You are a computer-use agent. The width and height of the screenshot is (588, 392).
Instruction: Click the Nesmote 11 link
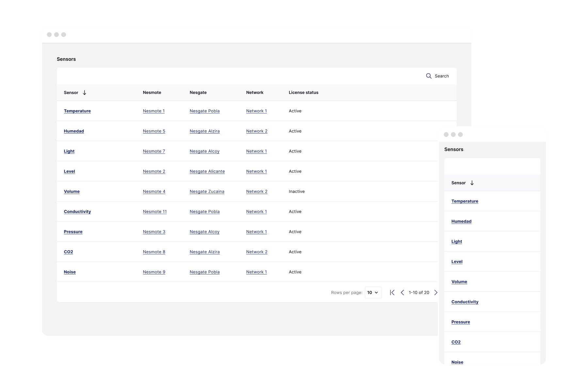[155, 211]
